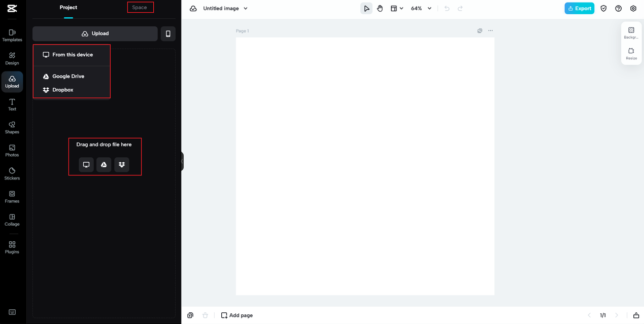Click the Dropbox icon under Drag and drop

pyautogui.click(x=122, y=165)
